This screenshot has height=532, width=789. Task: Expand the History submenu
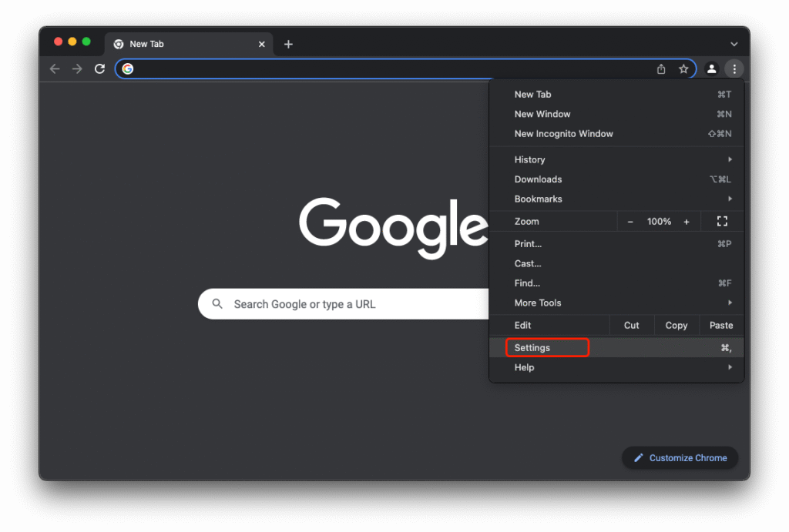(529, 159)
